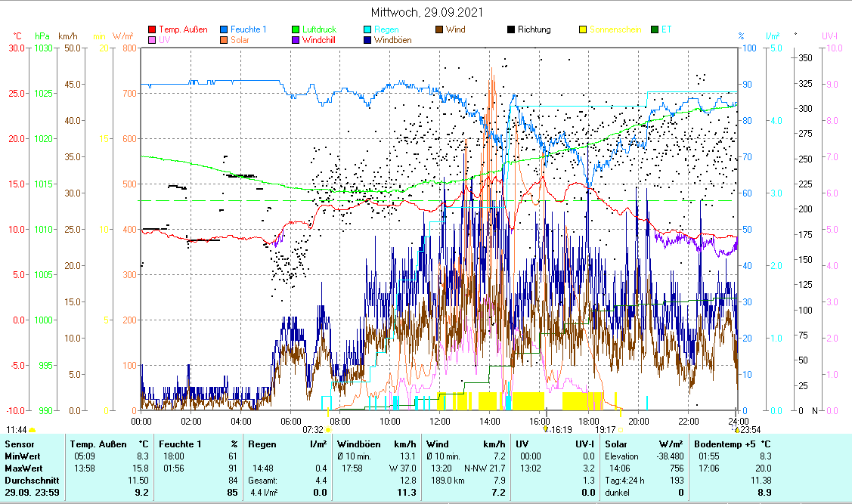The height and width of the screenshot is (504, 852).
Task: Click the 23:54 marker at the chart's end
Action: (x=749, y=428)
